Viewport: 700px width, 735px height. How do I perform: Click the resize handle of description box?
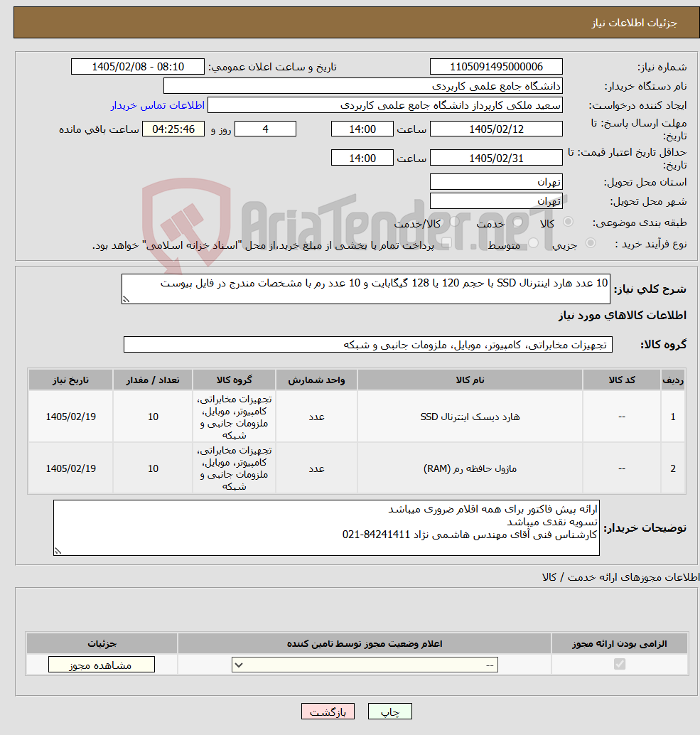(126, 299)
